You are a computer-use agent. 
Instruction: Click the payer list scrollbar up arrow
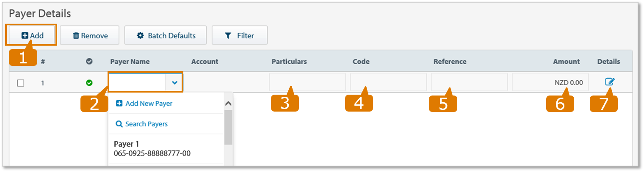coord(228,104)
